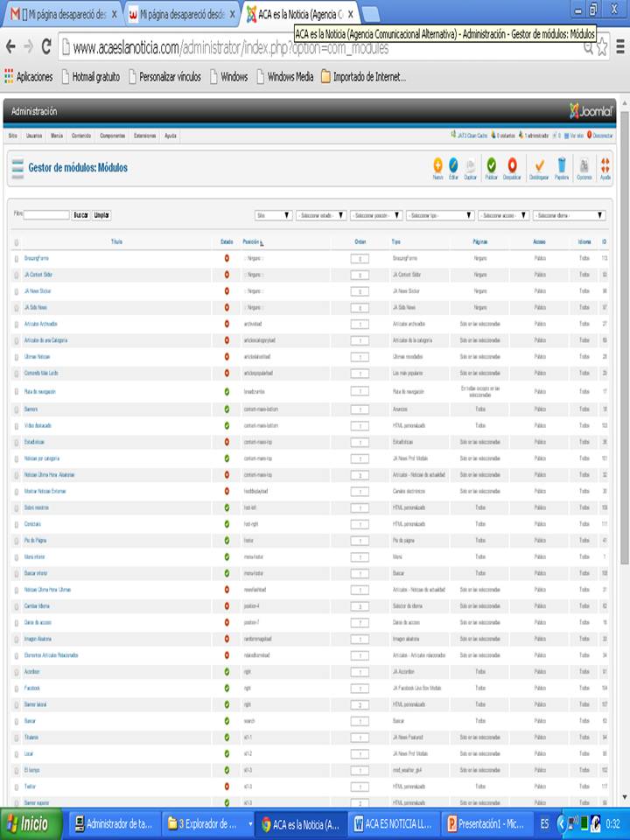The width and height of the screenshot is (630, 840).
Task: Toggle status icon of Banners row
Action: tap(227, 409)
